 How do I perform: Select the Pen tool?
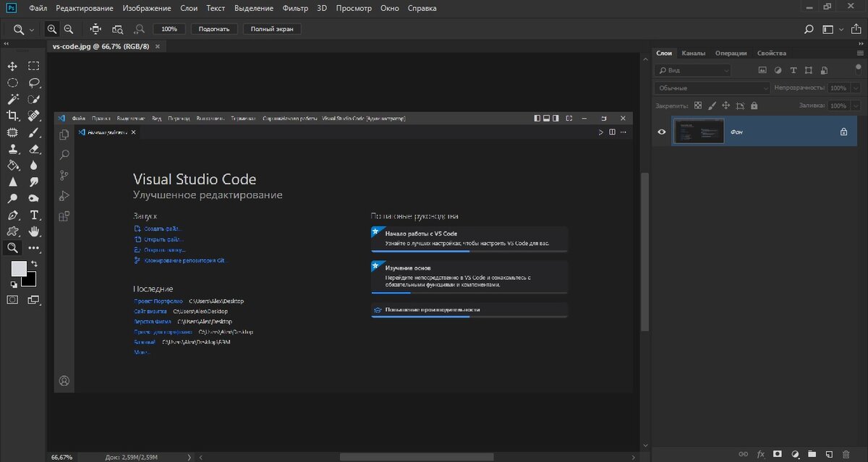pyautogui.click(x=12, y=215)
